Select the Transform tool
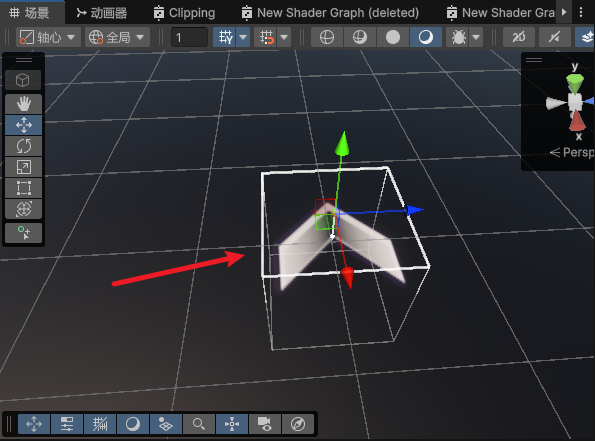This screenshot has width=595, height=441. (23, 209)
